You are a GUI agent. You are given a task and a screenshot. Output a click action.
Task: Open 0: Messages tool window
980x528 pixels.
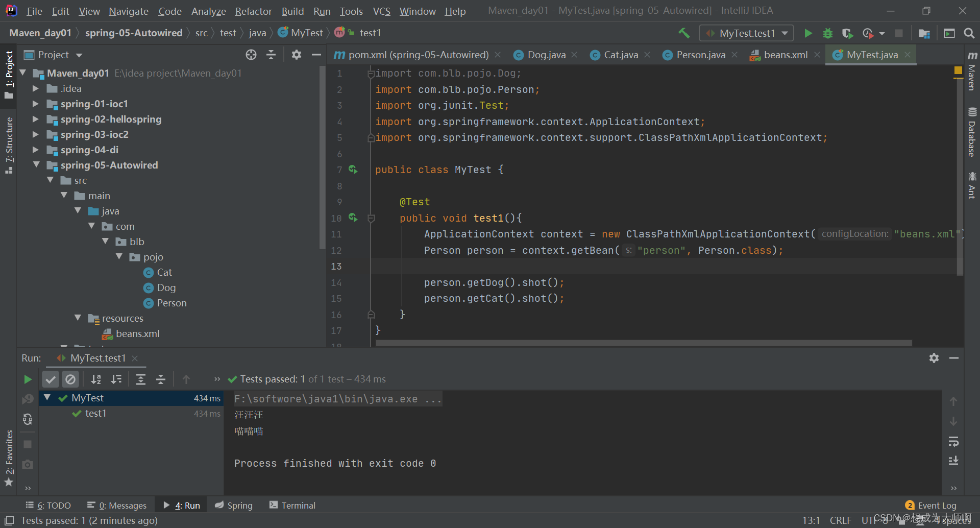117,505
